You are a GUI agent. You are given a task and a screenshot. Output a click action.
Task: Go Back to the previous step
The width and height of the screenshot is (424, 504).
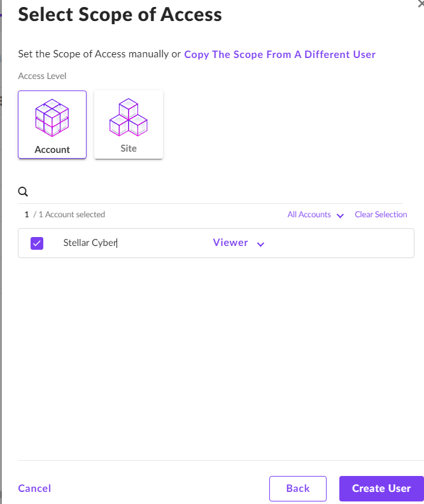tap(297, 488)
